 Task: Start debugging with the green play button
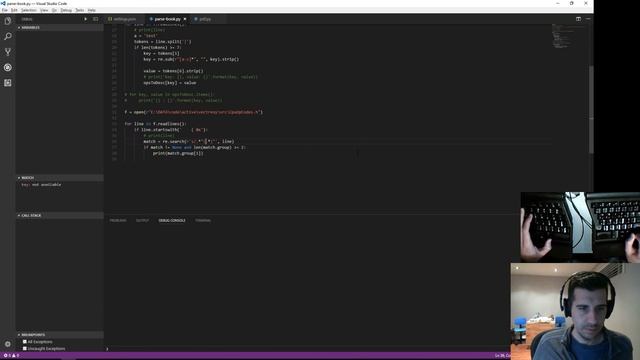85,19
